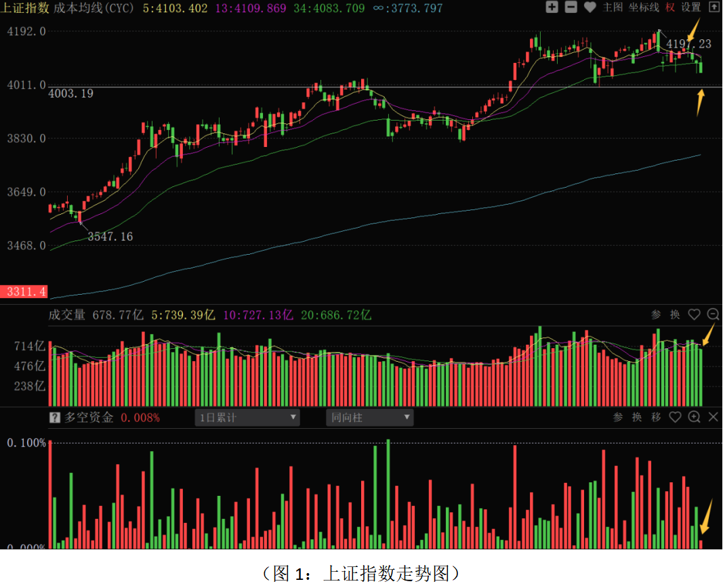Open help question mark beside 多空资金

pyautogui.click(x=55, y=418)
